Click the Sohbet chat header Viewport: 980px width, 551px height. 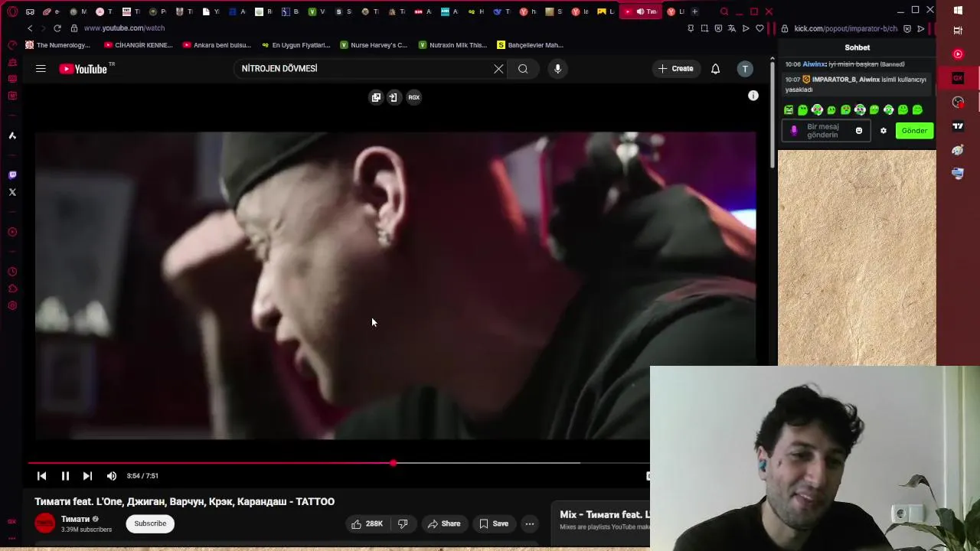857,47
